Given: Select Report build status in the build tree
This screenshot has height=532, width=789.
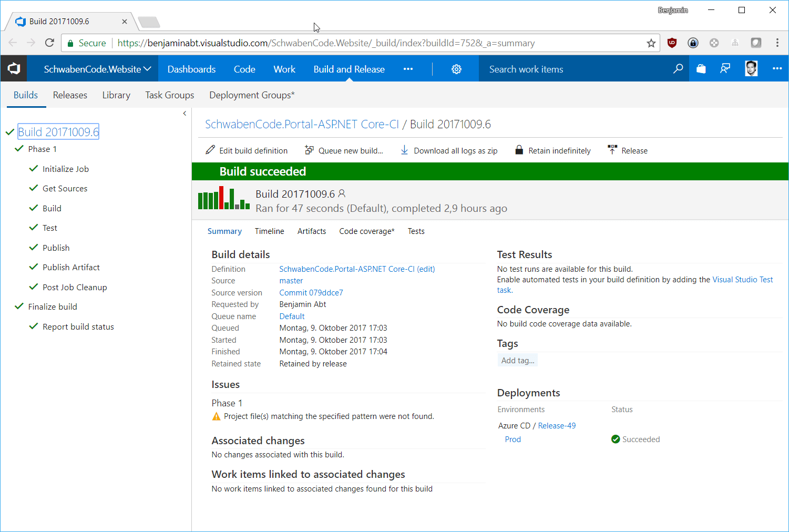Looking at the screenshot, I should pyautogui.click(x=78, y=326).
